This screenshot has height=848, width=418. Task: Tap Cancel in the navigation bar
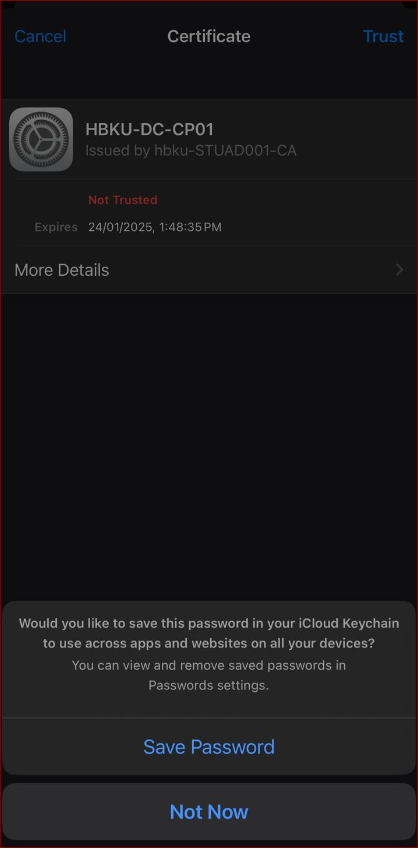pyautogui.click(x=41, y=36)
